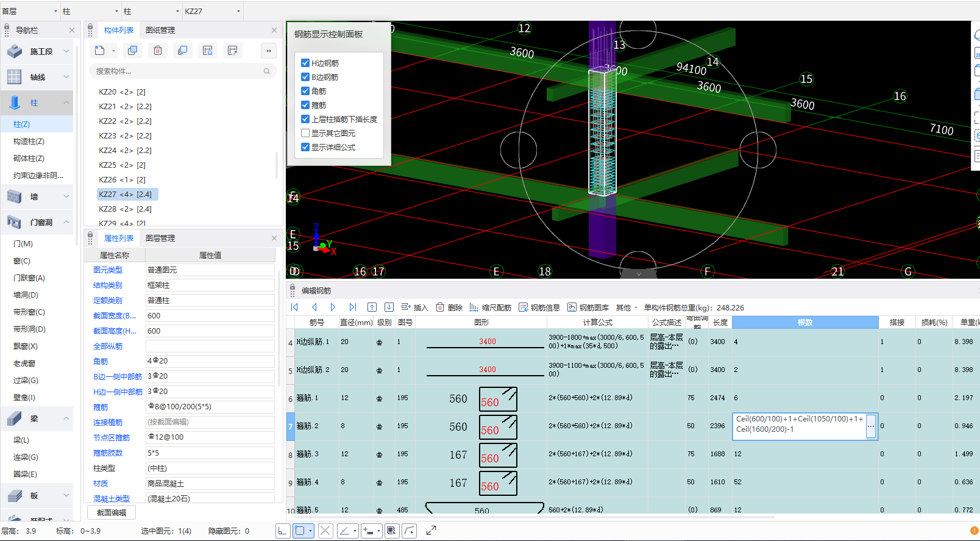The image size is (980, 541).
Task: Click the 根数 column header
Action: 805,322
